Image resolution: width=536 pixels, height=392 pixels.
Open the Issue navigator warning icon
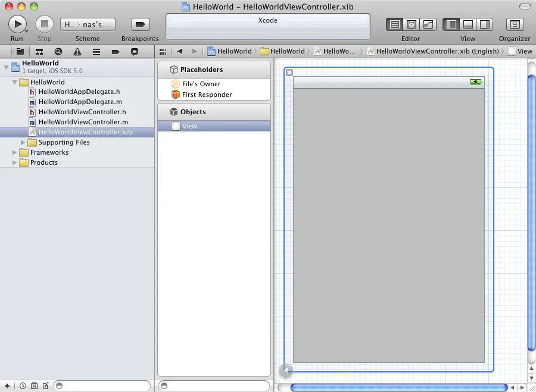pyautogui.click(x=77, y=52)
